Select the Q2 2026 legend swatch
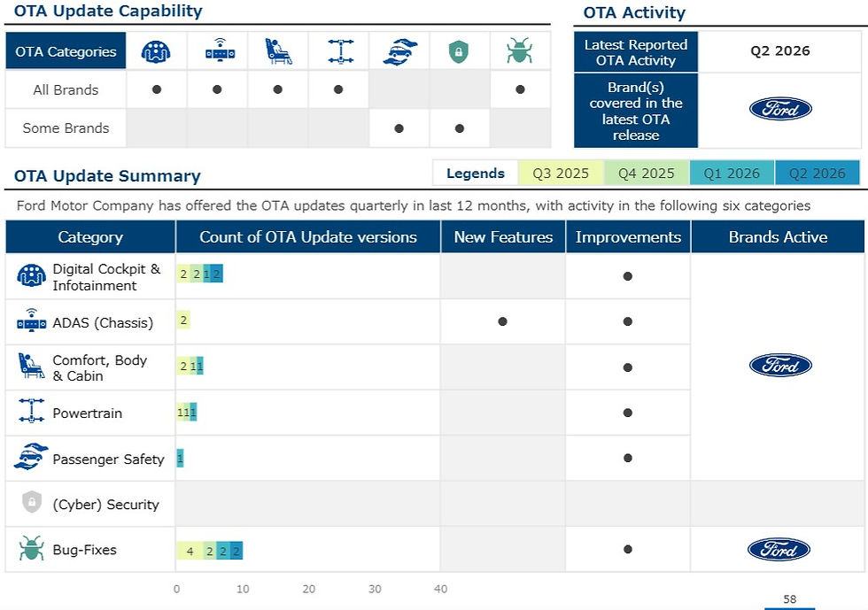The image size is (868, 610). click(817, 174)
